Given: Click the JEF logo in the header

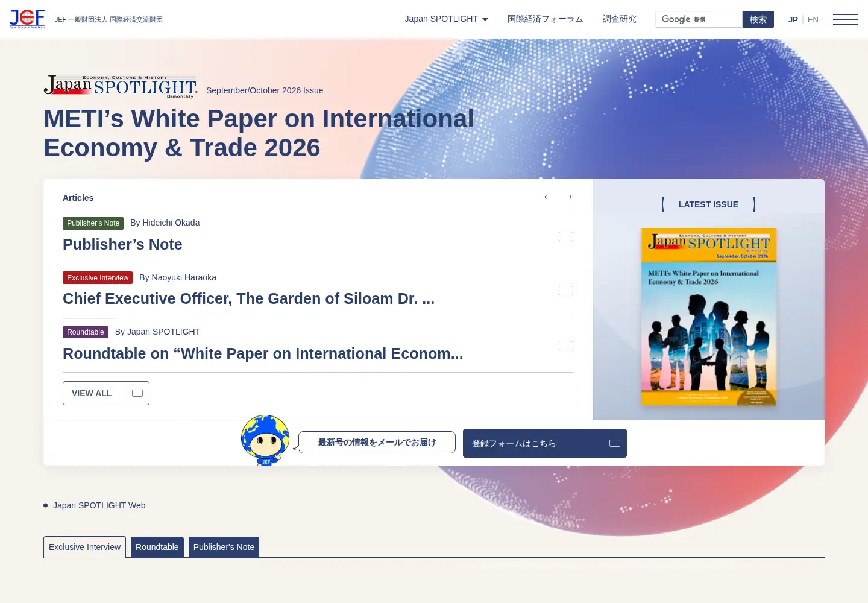Looking at the screenshot, I should click(27, 19).
